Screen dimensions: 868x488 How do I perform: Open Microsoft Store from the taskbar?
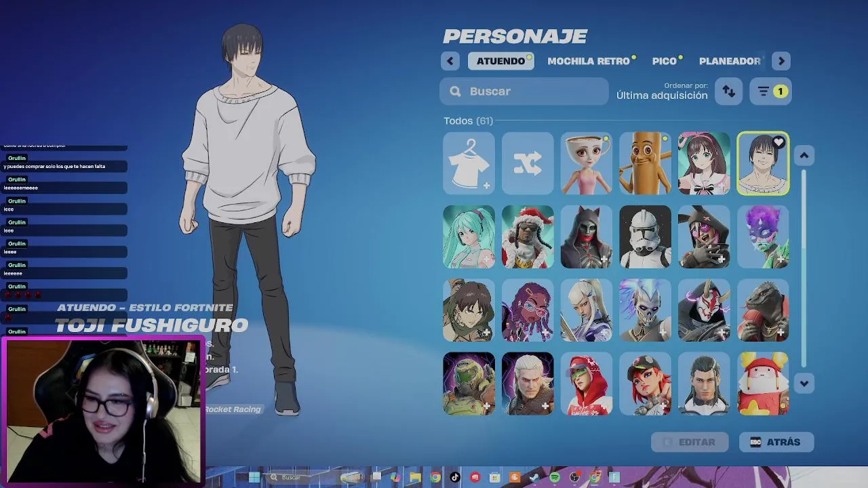tap(495, 477)
